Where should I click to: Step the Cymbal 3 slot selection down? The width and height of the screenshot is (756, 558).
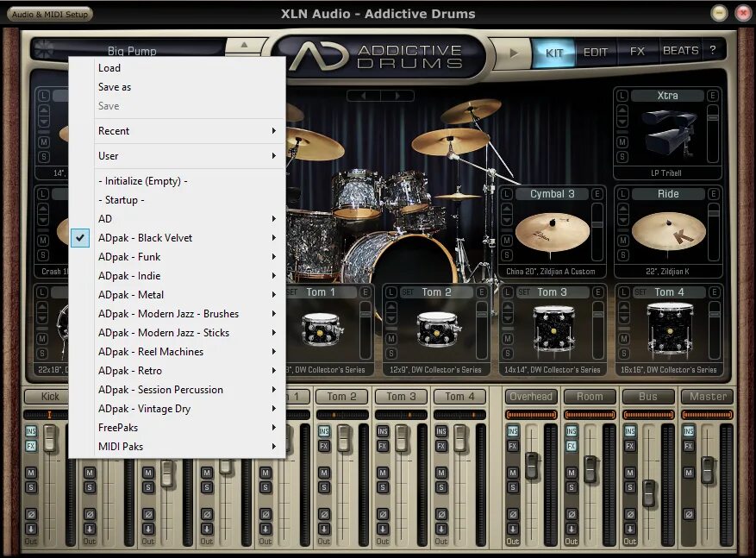pyautogui.click(x=506, y=220)
